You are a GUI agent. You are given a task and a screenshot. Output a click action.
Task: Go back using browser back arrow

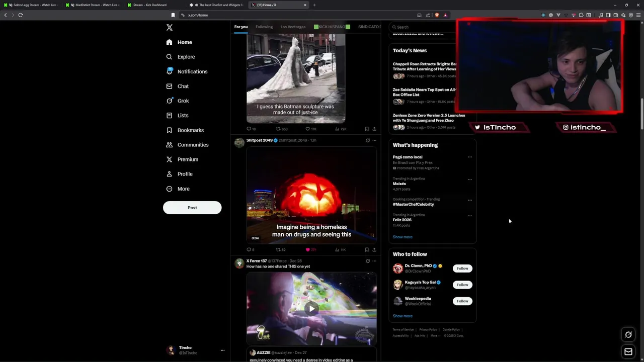pyautogui.click(x=6, y=15)
